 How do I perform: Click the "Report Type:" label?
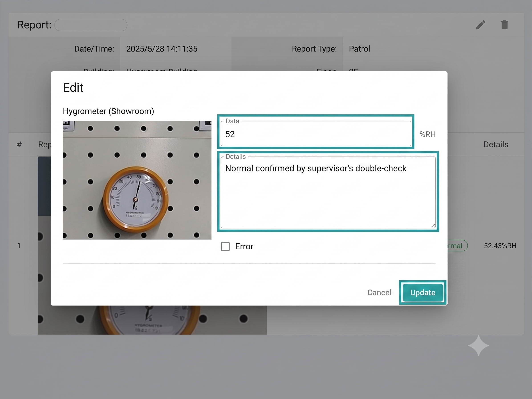click(314, 49)
